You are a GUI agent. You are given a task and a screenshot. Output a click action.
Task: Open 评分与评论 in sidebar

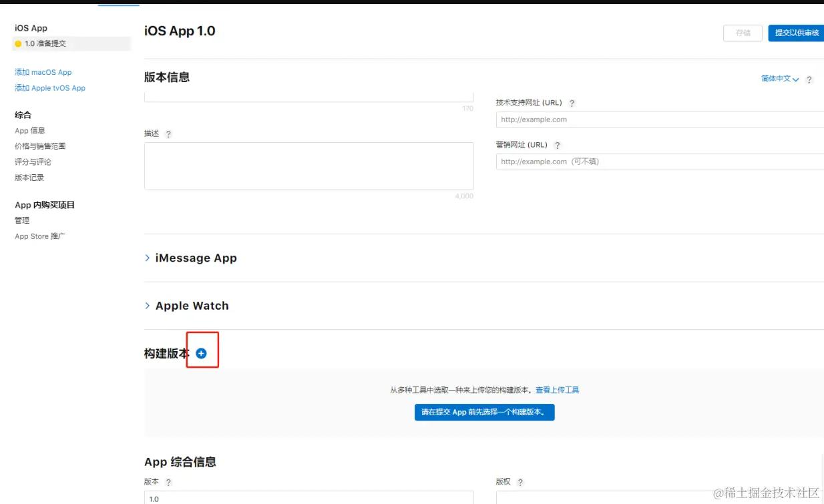click(33, 162)
